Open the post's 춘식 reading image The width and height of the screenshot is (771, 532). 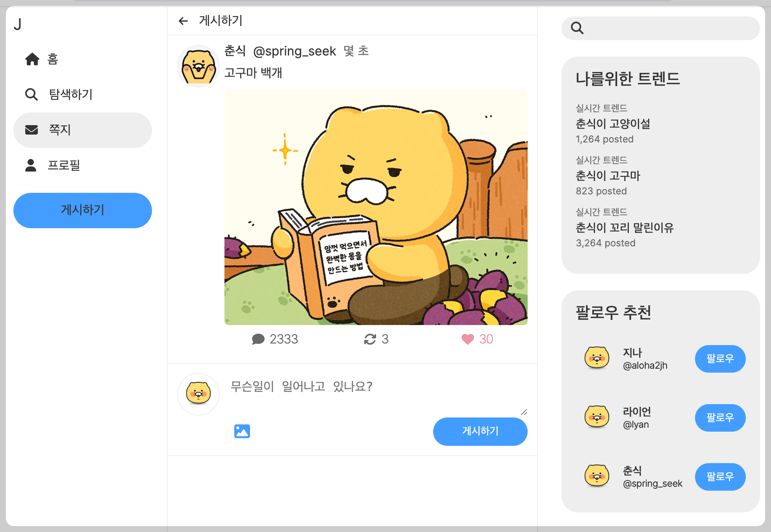pos(376,207)
